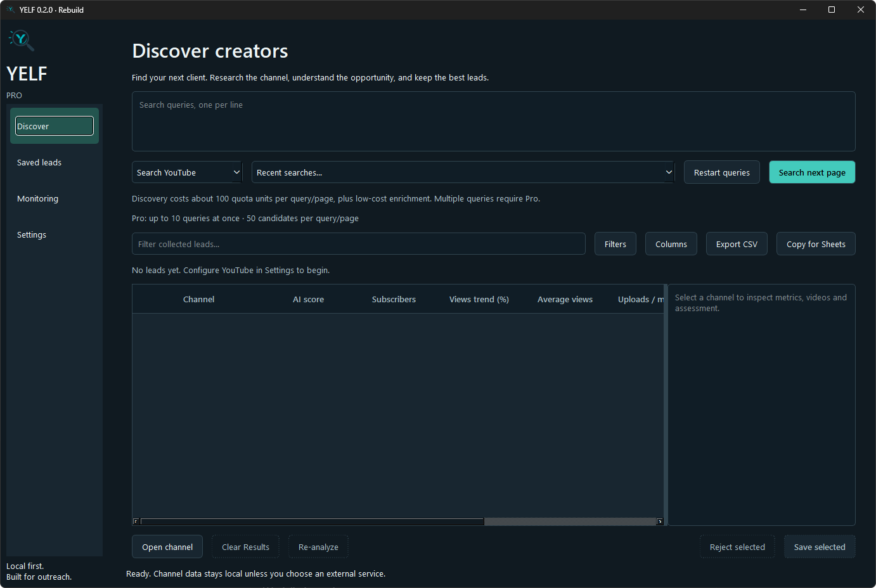Viewport: 876px width, 588px height.
Task: Sort by AI score column header
Action: [x=308, y=299]
